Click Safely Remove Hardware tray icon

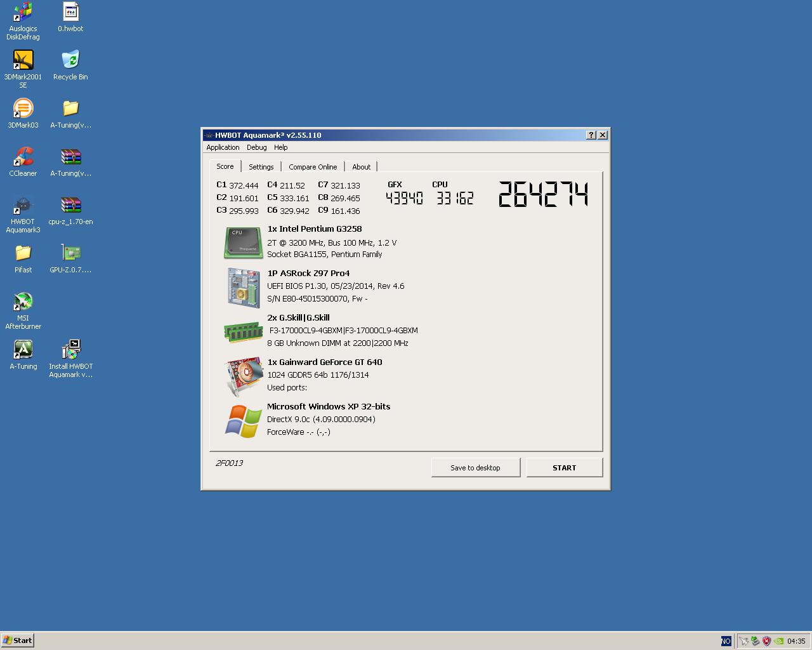point(755,641)
